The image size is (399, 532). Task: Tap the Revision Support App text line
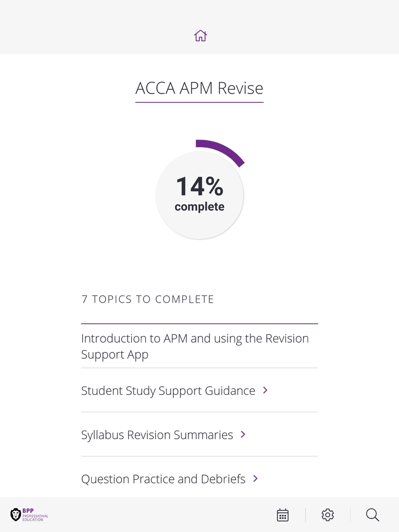pos(115,355)
